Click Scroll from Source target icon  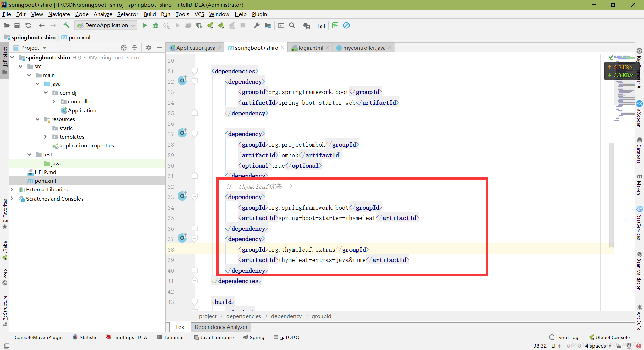click(124, 48)
